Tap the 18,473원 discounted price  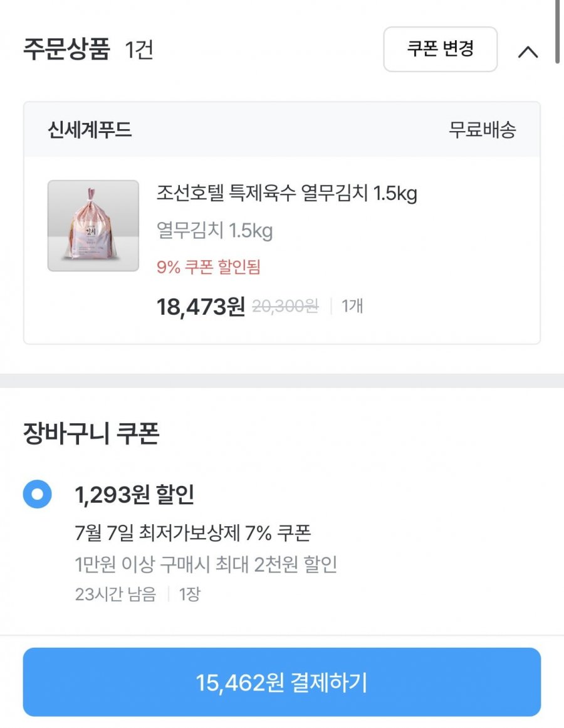201,307
